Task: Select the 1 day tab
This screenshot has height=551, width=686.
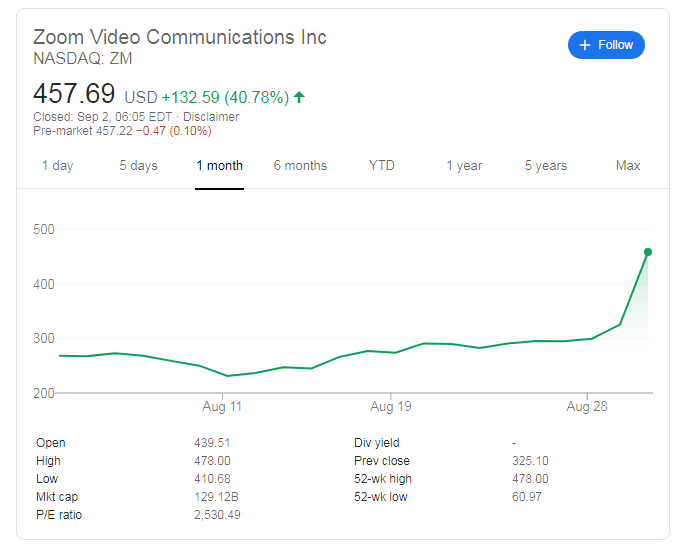Action: (x=57, y=166)
